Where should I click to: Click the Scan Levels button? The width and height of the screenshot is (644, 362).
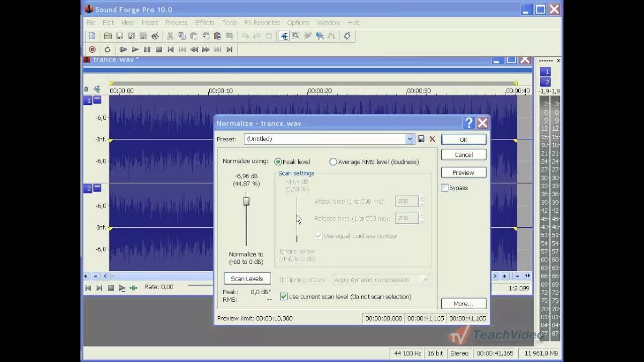pyautogui.click(x=247, y=279)
